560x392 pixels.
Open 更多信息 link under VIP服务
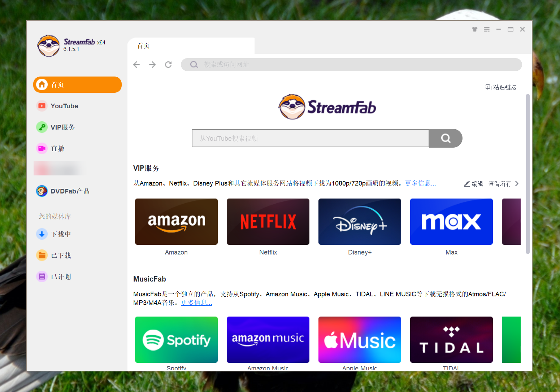coord(420,183)
